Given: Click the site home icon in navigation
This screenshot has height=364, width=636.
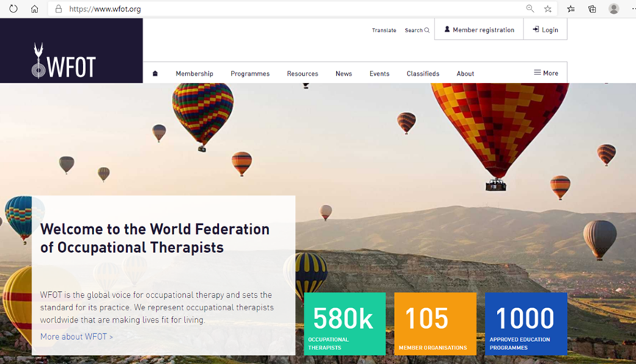Looking at the screenshot, I should (155, 74).
